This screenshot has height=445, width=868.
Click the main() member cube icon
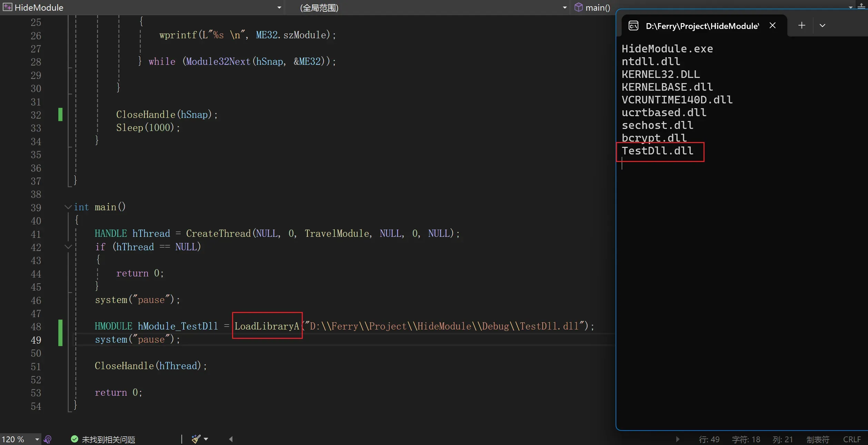tap(578, 7)
